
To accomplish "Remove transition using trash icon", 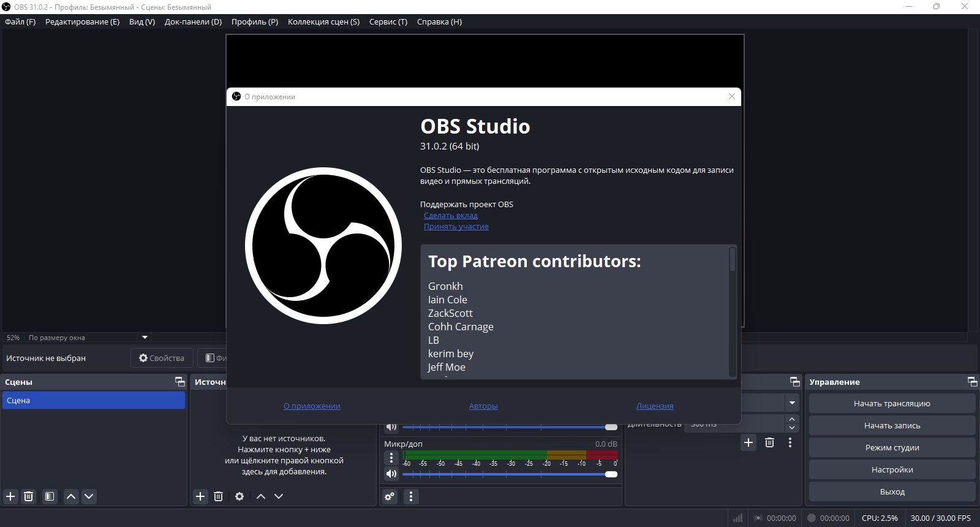I will point(770,442).
